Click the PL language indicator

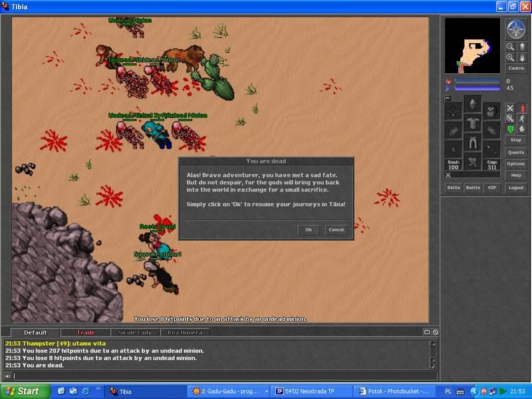448,391
